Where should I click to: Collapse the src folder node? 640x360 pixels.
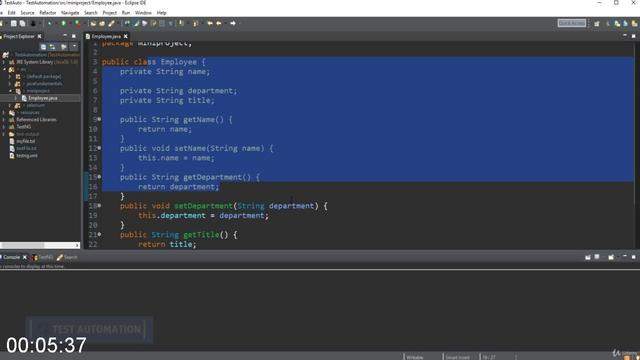[x=4, y=69]
